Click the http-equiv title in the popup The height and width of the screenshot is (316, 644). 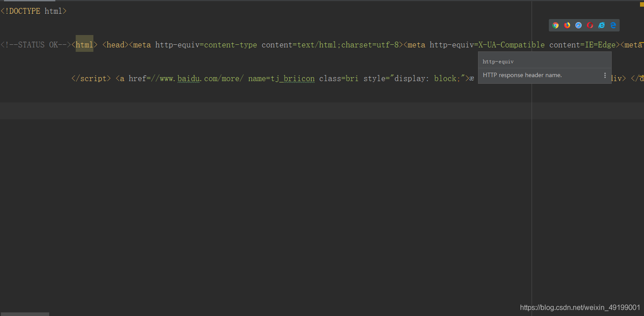[498, 62]
